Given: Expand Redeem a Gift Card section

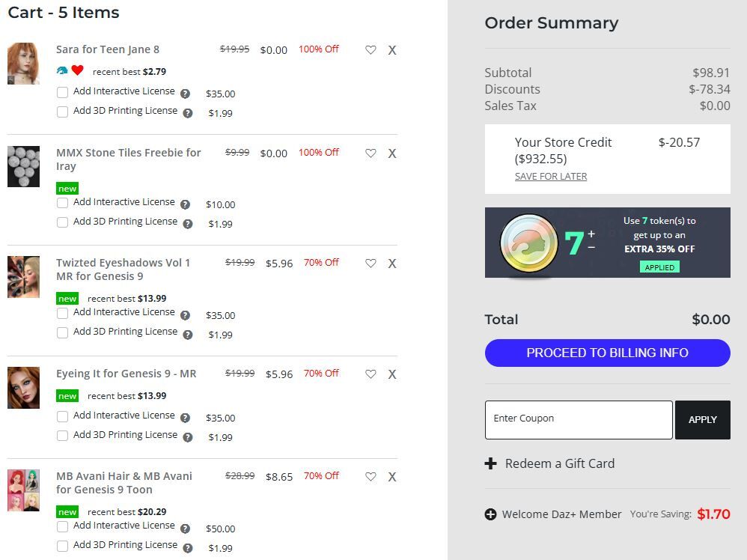Looking at the screenshot, I should point(549,463).
